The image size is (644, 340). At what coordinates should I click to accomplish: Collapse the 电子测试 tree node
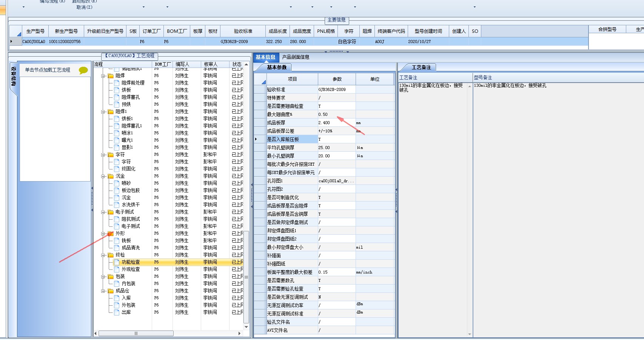(103, 212)
